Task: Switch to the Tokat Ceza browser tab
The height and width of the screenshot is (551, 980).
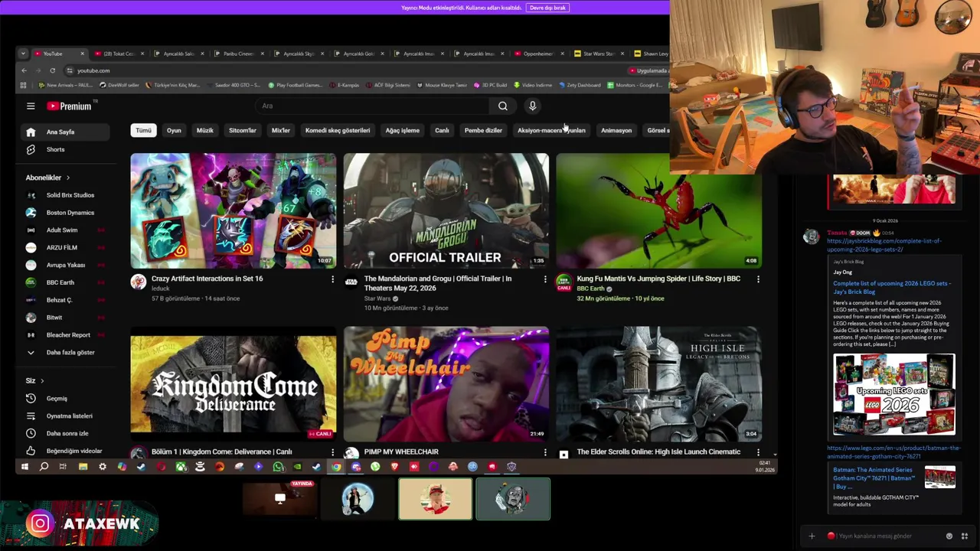Action: click(119, 54)
